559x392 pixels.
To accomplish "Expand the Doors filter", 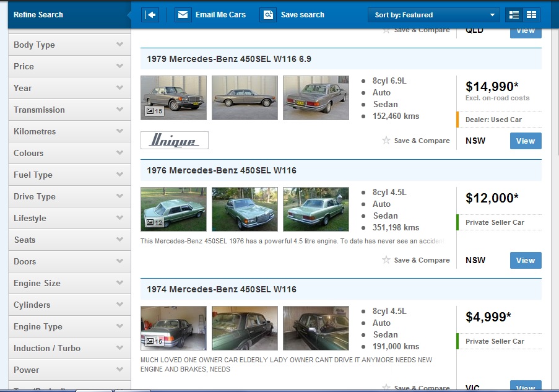I will 69,261.
